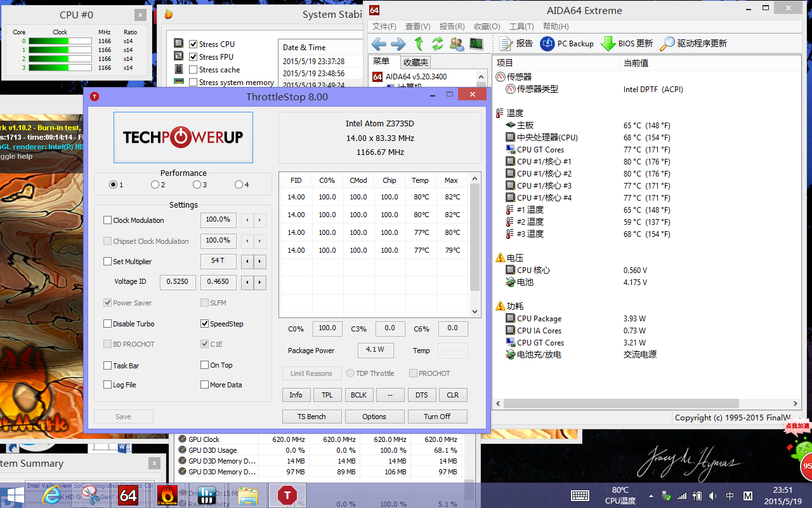Click the AIDA64 refresh icon
812x508 pixels.
point(438,44)
